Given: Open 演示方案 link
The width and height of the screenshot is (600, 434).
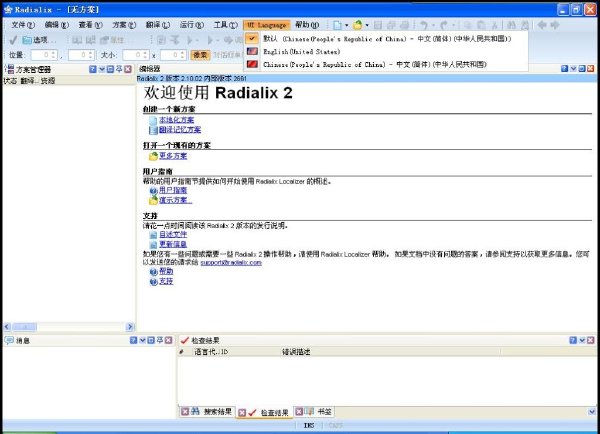Looking at the screenshot, I should pos(175,200).
